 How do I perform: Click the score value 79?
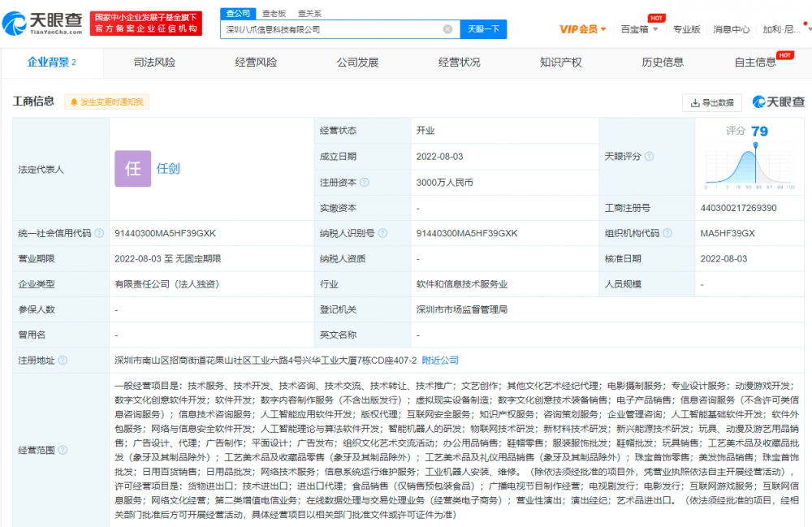pyautogui.click(x=760, y=132)
